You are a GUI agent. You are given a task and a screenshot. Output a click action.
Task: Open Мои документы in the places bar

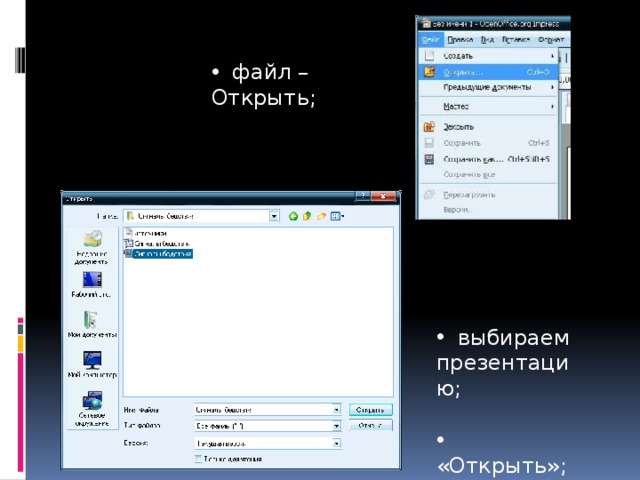92,324
